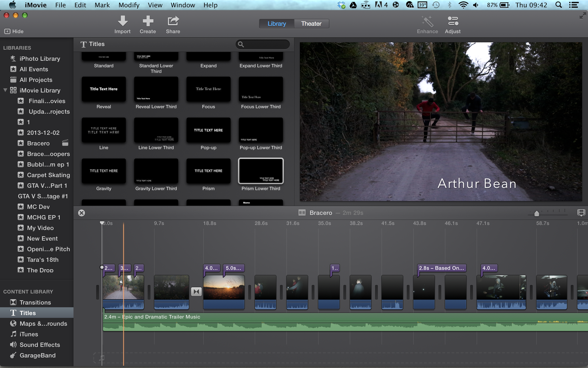The image size is (588, 368).
Task: Open the Apple menu
Action: point(13,5)
